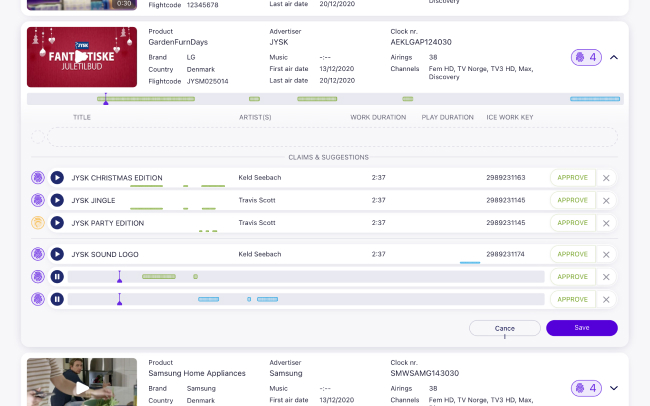Viewport: 650px width, 406px height.
Task: Approve JYSK JINGLE
Action: pyautogui.click(x=572, y=200)
